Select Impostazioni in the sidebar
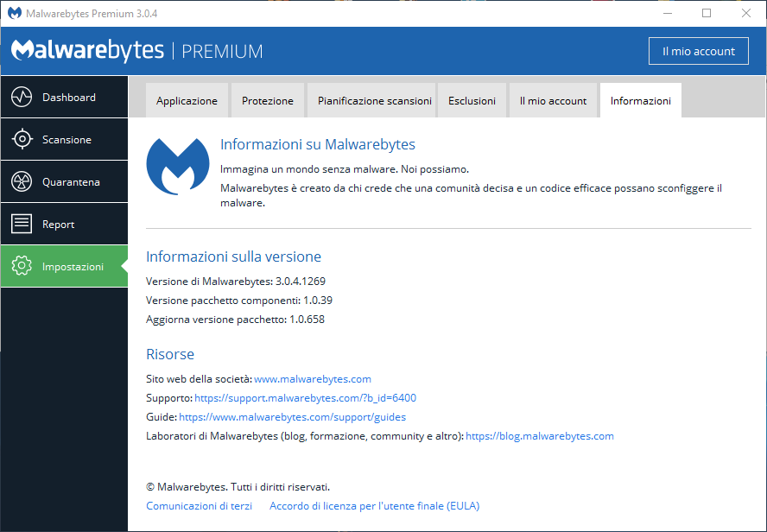This screenshot has height=532, width=767. [x=64, y=266]
